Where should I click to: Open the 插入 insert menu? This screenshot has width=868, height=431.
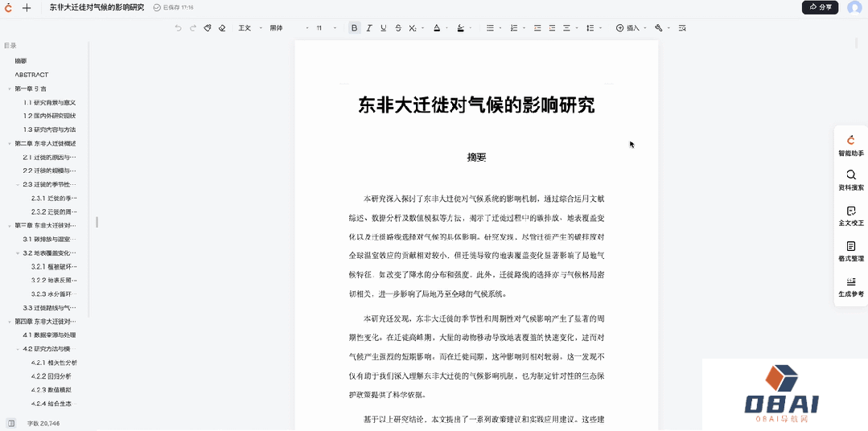tap(627, 28)
